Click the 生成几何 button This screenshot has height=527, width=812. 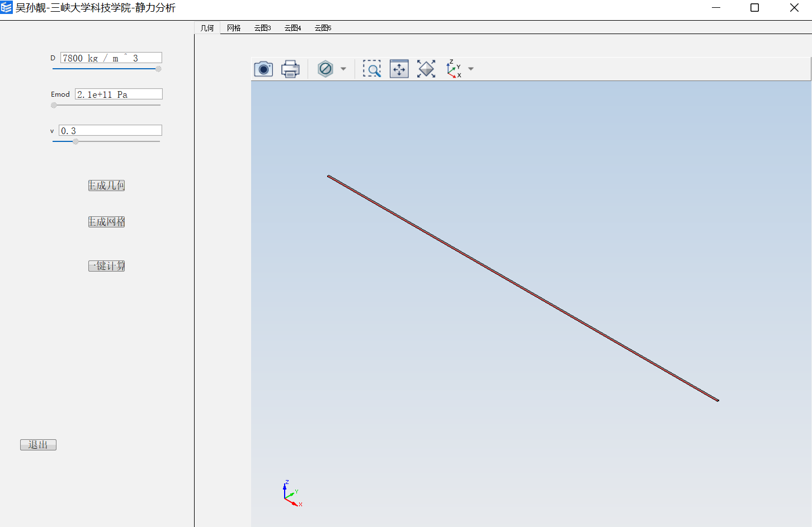coord(106,186)
